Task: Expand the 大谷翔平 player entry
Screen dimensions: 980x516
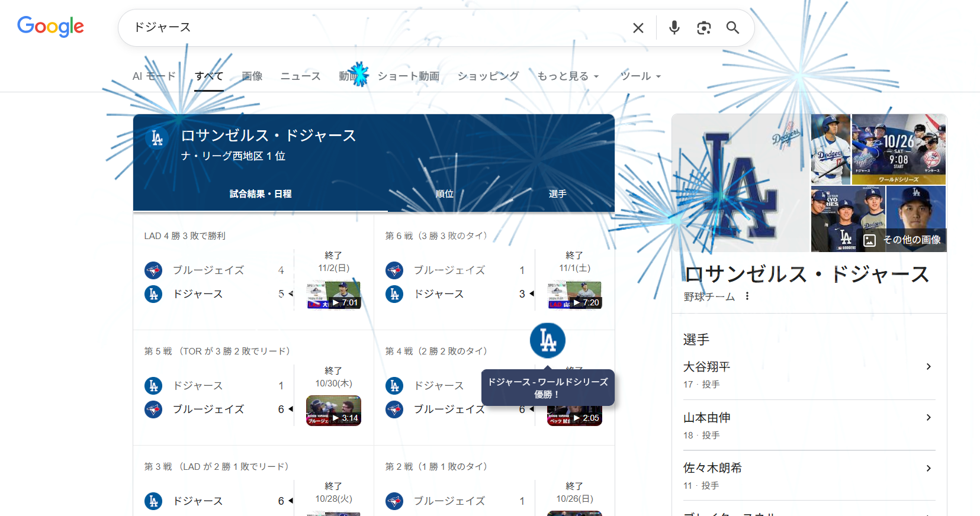Action: (809, 374)
